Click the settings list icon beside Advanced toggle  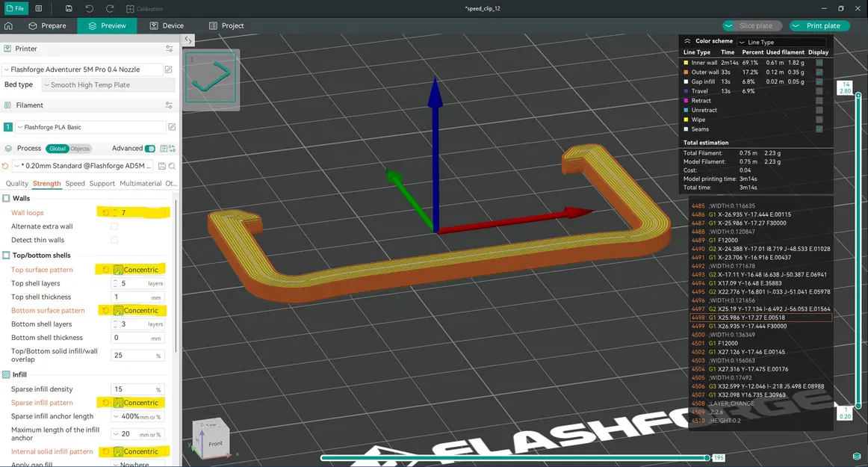[x=164, y=149]
